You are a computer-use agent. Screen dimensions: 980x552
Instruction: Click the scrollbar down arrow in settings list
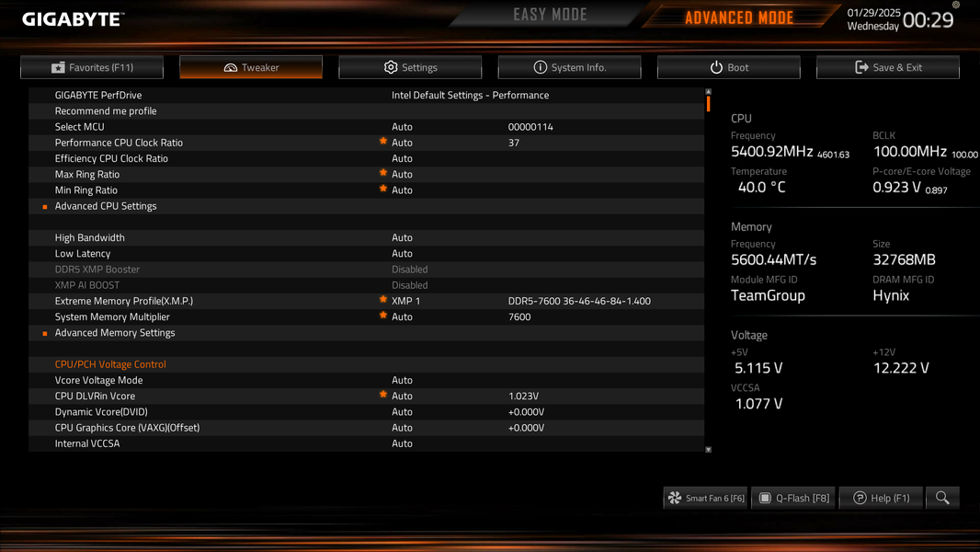click(708, 449)
